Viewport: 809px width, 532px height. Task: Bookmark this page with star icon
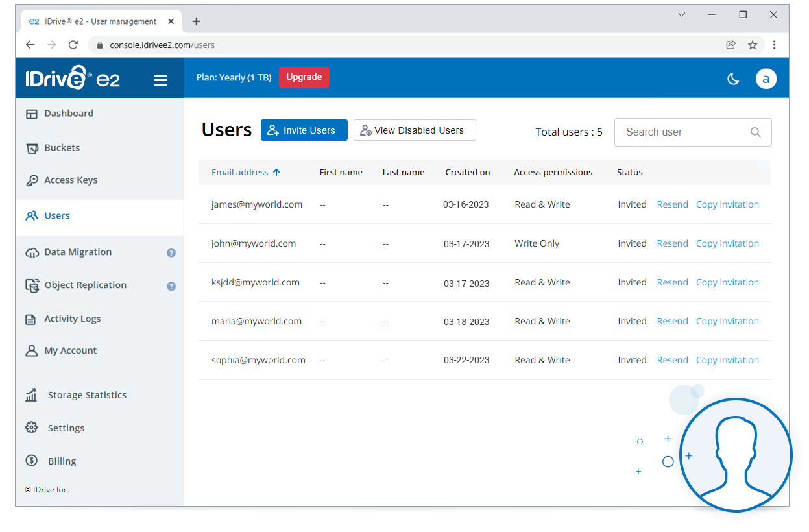pos(753,45)
